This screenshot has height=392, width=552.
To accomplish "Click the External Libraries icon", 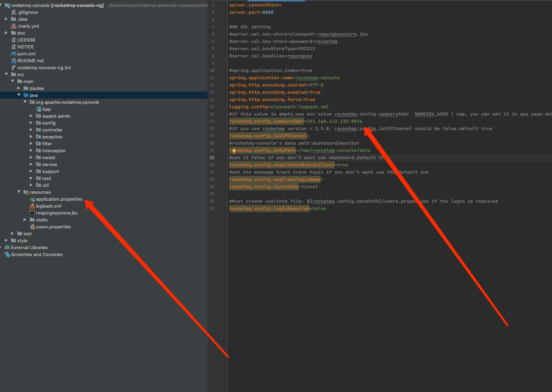I will [x=7, y=248].
